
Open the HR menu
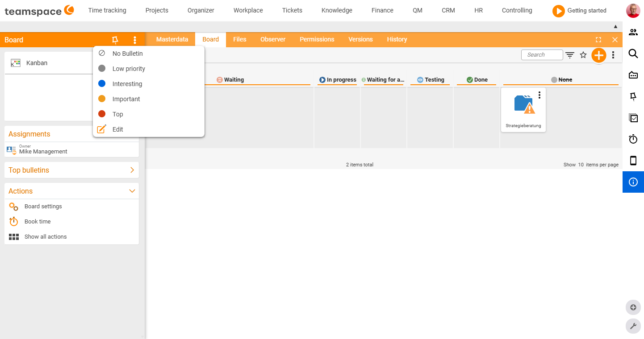pos(479,10)
